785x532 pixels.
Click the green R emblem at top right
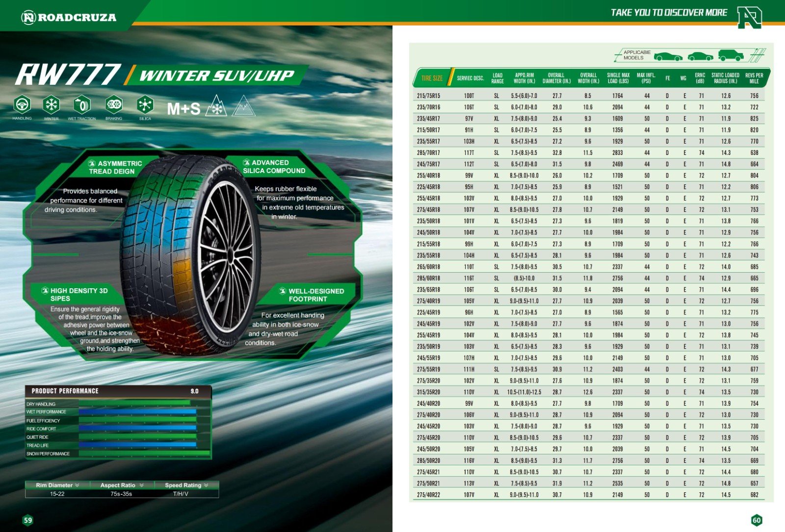pos(749,17)
